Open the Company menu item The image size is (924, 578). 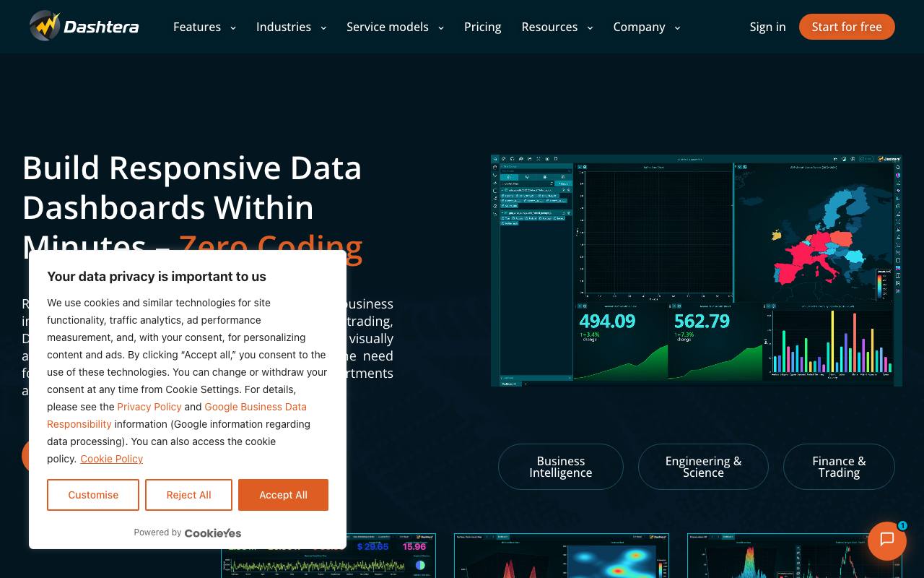639,27
